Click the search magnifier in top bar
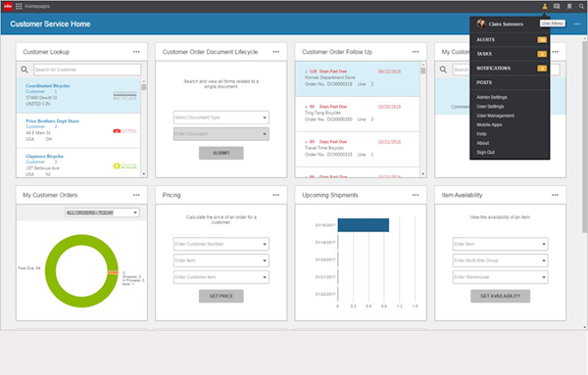This screenshot has width=588, height=375. click(x=581, y=6)
